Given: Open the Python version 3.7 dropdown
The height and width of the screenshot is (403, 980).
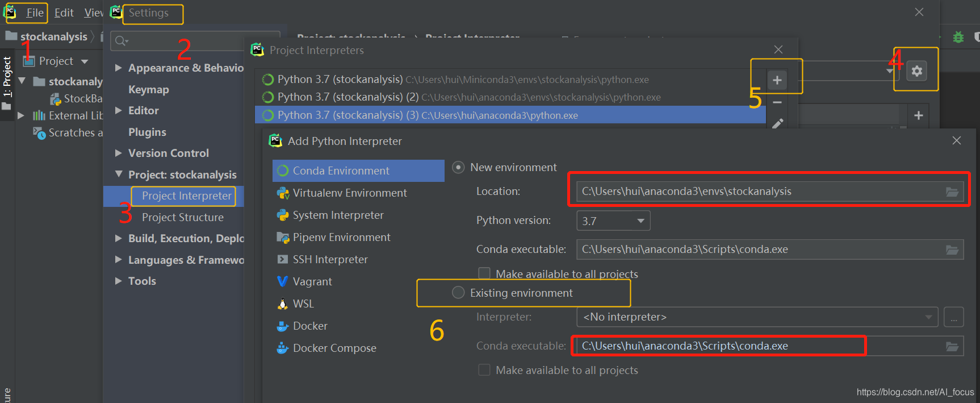Looking at the screenshot, I should [613, 221].
